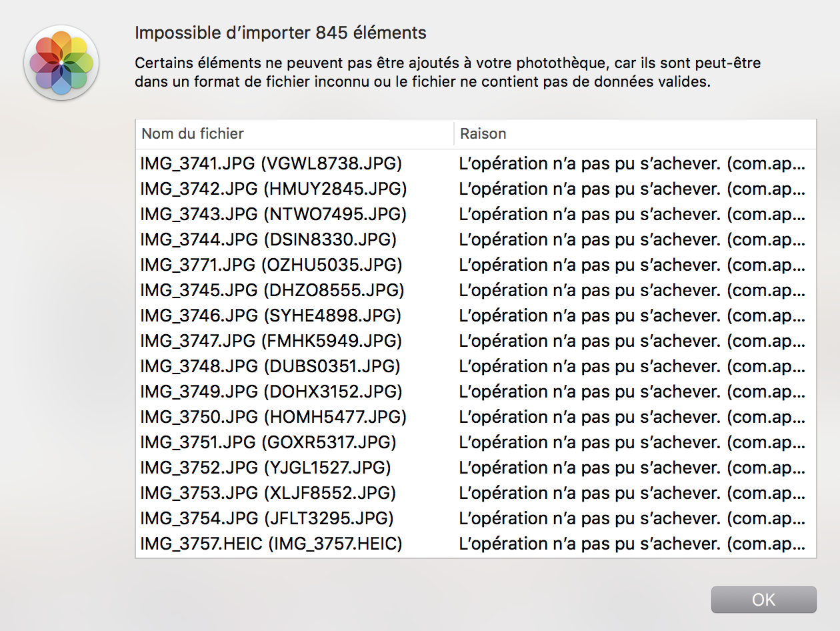
Task: Select row IMG_3742.JPG (HMUY2845.JPG)
Action: 273,189
